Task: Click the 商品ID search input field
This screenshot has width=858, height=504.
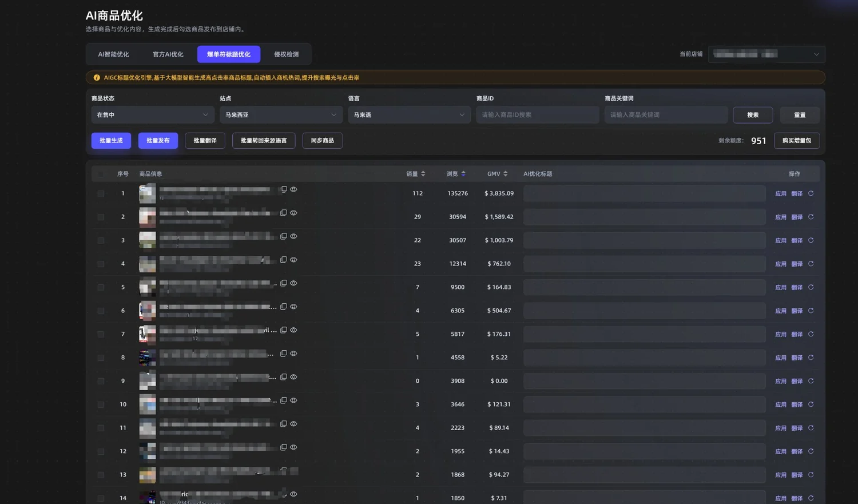Action: click(x=538, y=115)
